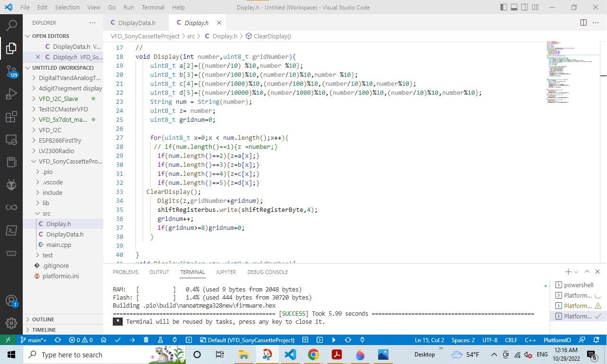Image resolution: width=607 pixels, height=364 pixels.
Task: Open Source Control with 129 changes
Action: (11, 71)
